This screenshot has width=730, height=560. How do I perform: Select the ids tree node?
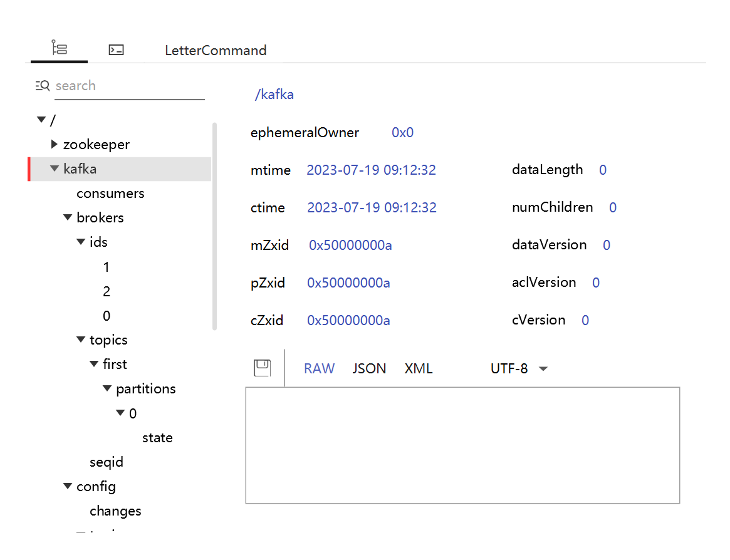98,242
